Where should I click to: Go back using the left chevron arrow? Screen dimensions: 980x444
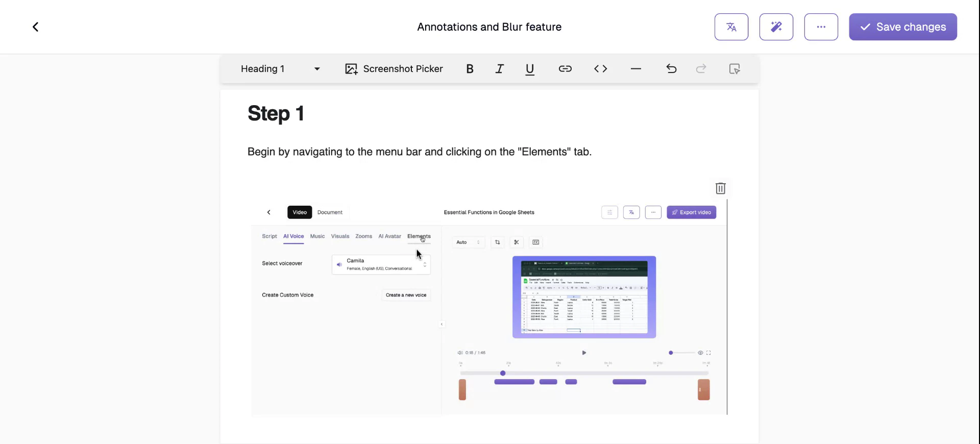[x=35, y=27]
